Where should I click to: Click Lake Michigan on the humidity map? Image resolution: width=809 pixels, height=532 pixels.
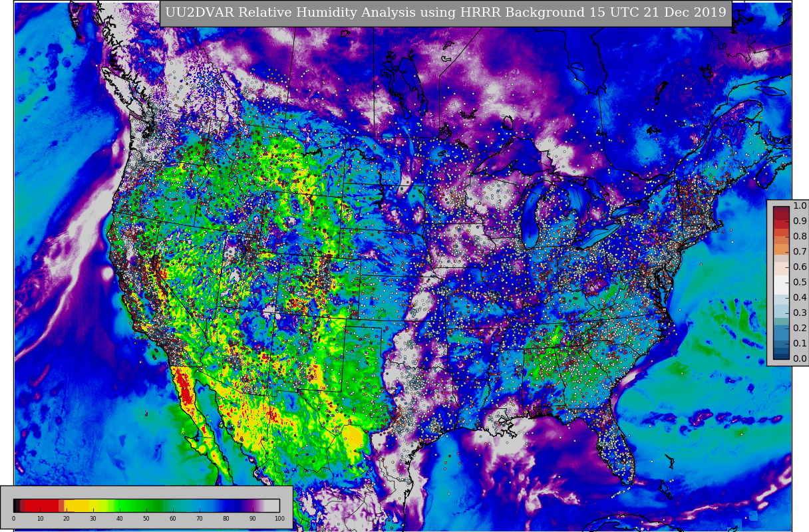(530, 216)
